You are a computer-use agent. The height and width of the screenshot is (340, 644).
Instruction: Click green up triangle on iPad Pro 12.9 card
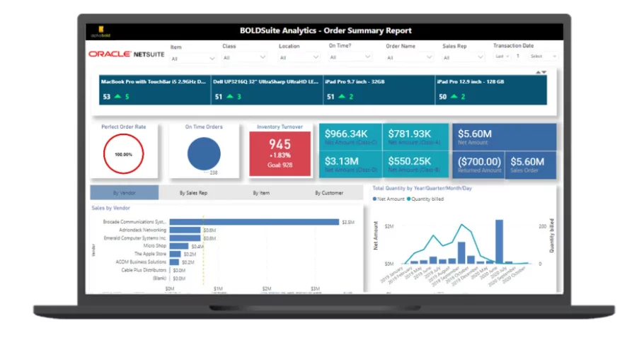(454, 96)
